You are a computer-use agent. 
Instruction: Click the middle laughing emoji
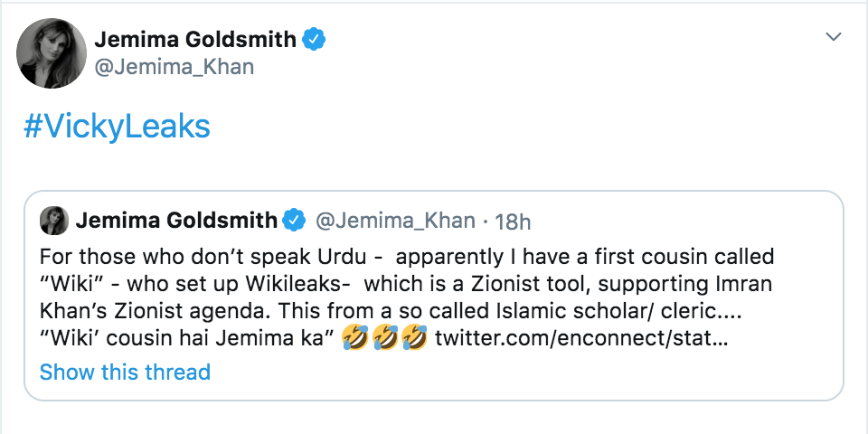point(386,339)
